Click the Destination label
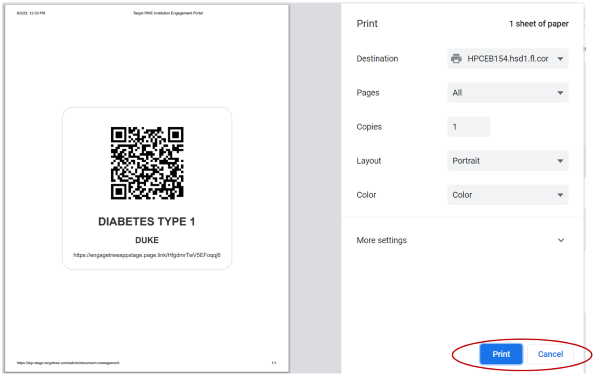The height and width of the screenshot is (377, 600). [377, 59]
